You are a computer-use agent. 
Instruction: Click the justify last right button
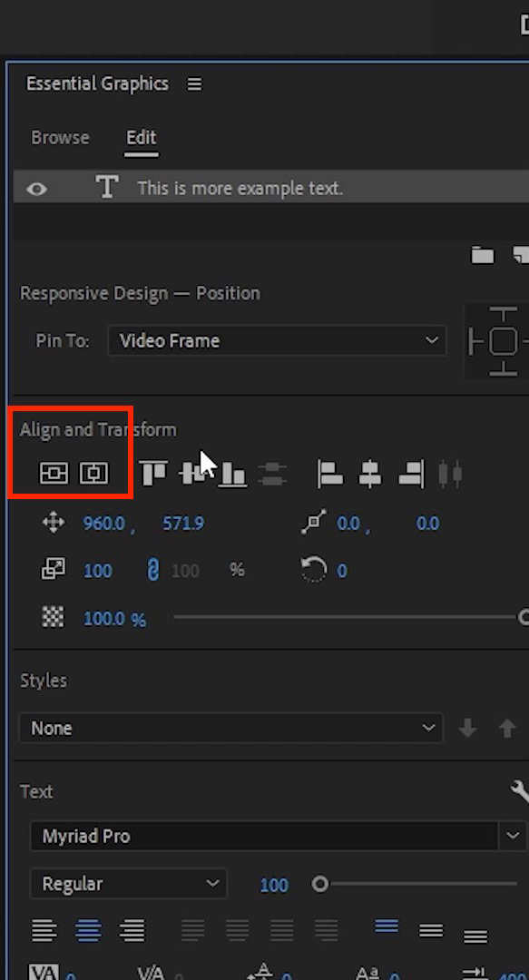coord(282,931)
